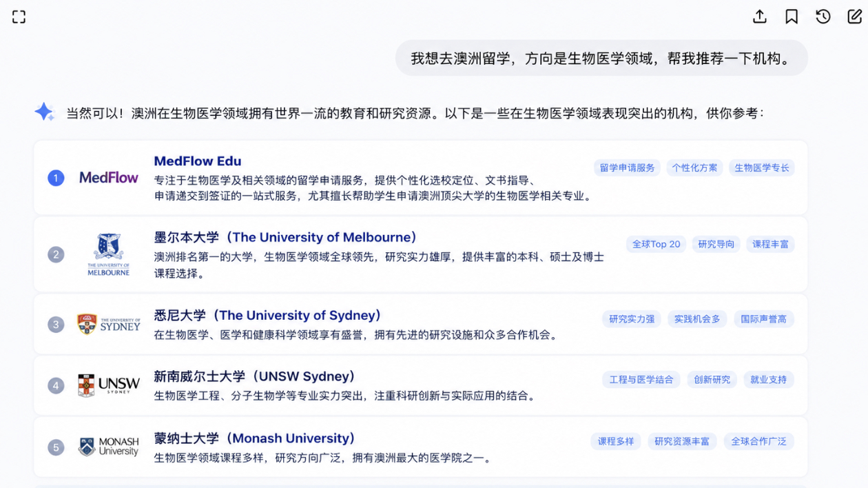Open 蒙纳士大学 (Monash University) link

pos(256,438)
